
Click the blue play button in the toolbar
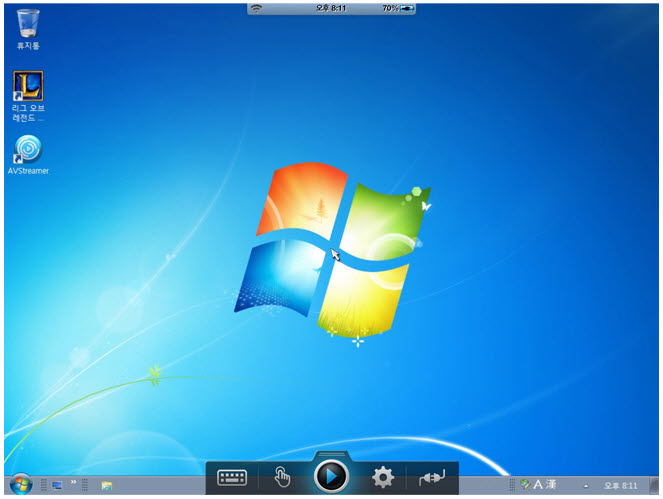(x=331, y=477)
